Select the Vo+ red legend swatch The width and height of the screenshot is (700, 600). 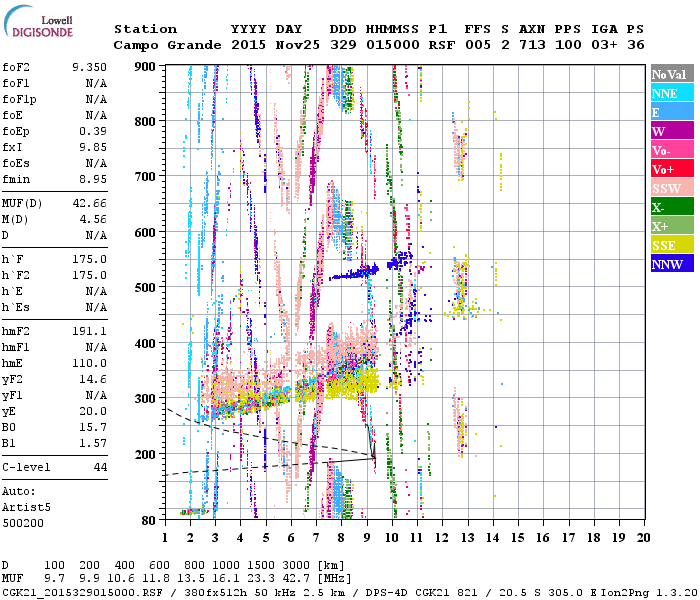pos(672,169)
